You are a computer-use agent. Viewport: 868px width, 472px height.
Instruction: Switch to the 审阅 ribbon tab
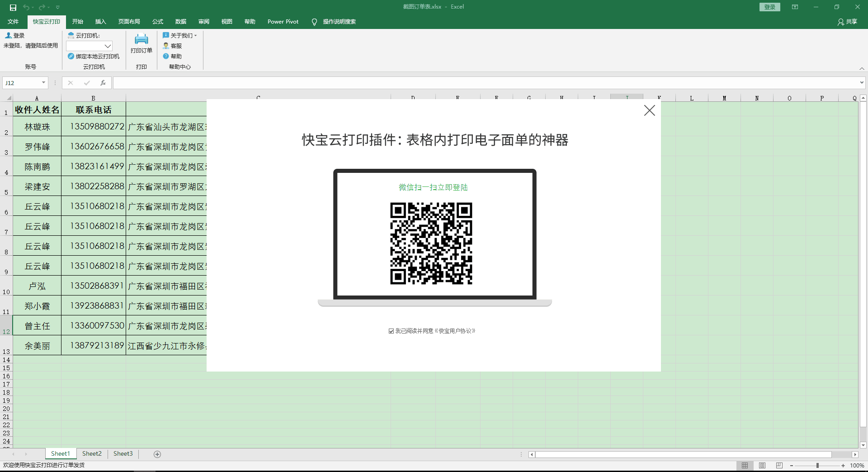204,22
